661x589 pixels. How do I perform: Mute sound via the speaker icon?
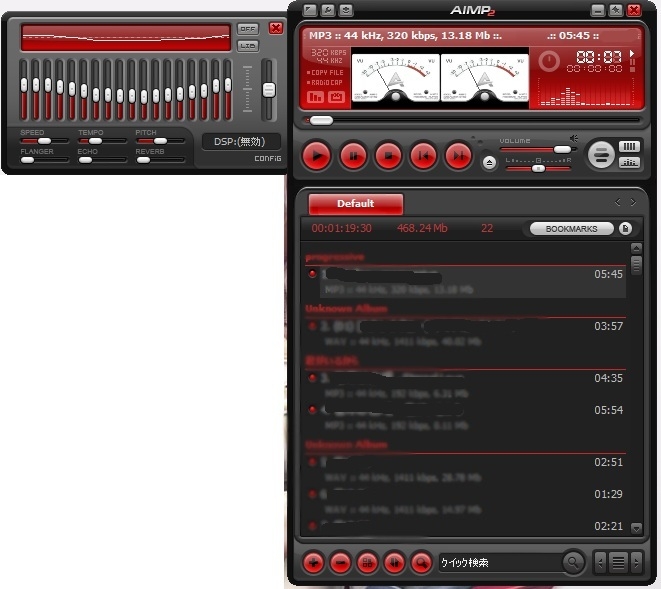pos(574,138)
